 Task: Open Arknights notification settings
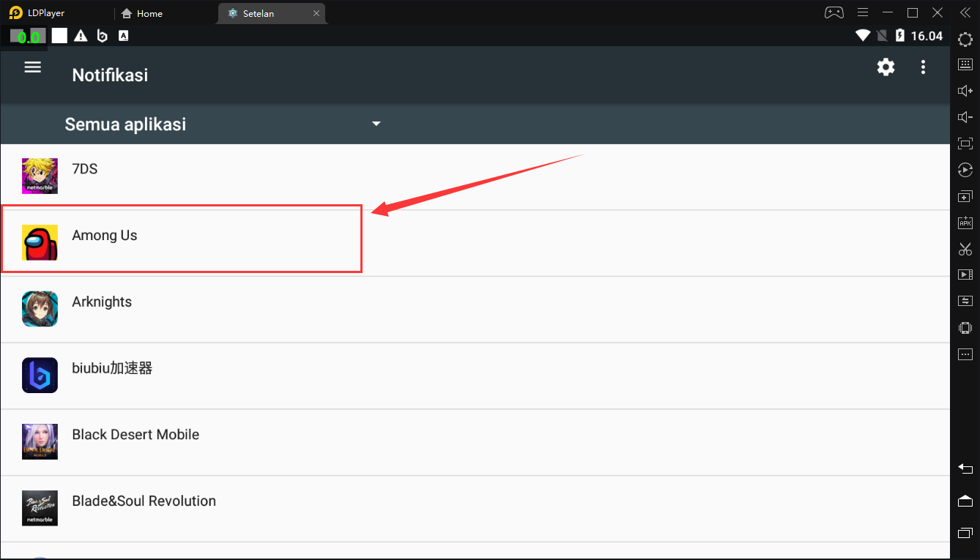[x=475, y=310]
